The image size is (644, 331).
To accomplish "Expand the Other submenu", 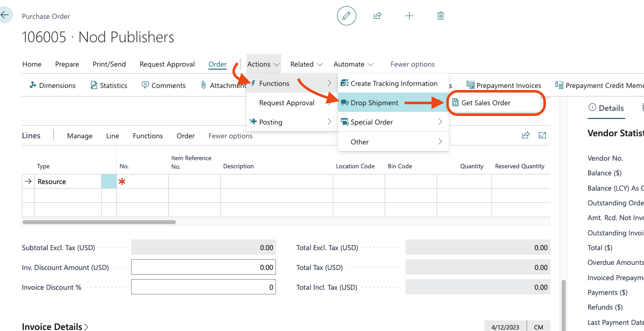I will click(440, 142).
